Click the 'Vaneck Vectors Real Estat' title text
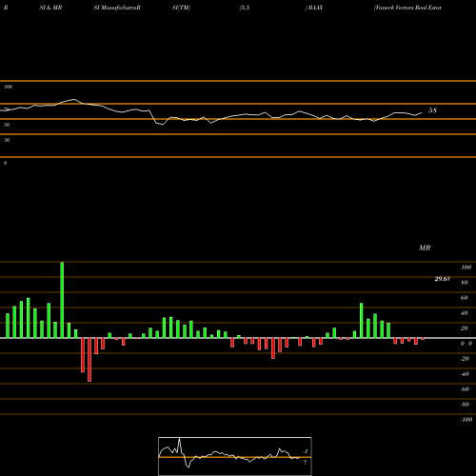This screenshot has height=476, width=476. click(407, 8)
